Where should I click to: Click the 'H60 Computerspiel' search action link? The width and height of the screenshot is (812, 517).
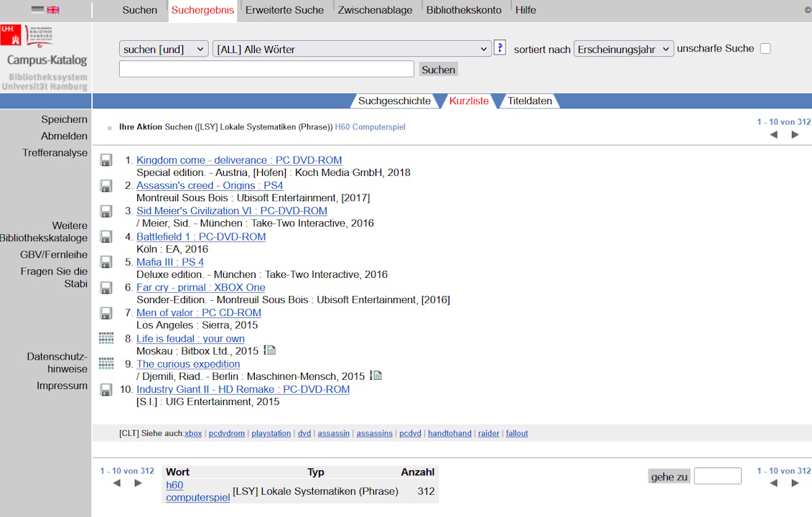pos(370,127)
